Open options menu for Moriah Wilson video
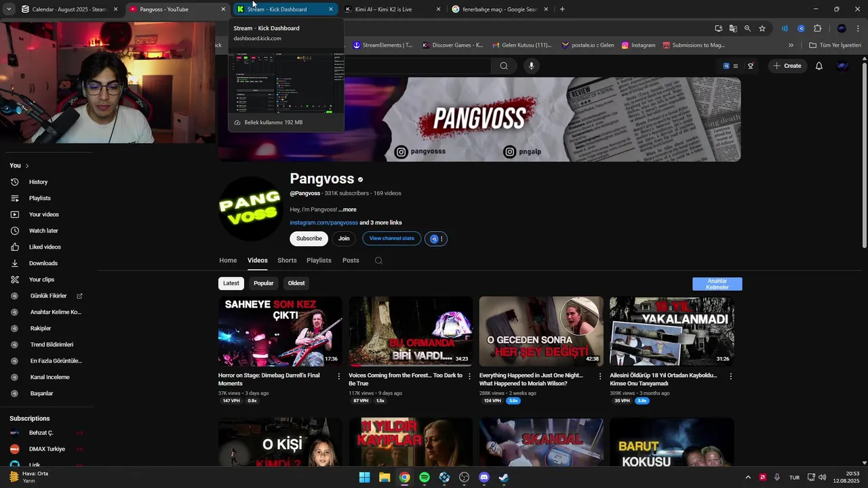 pos(600,376)
